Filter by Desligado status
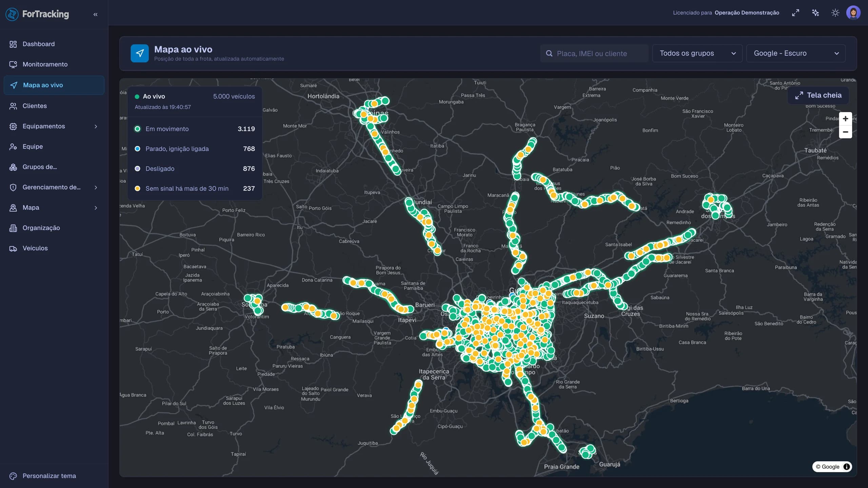868x488 pixels. tap(195, 168)
